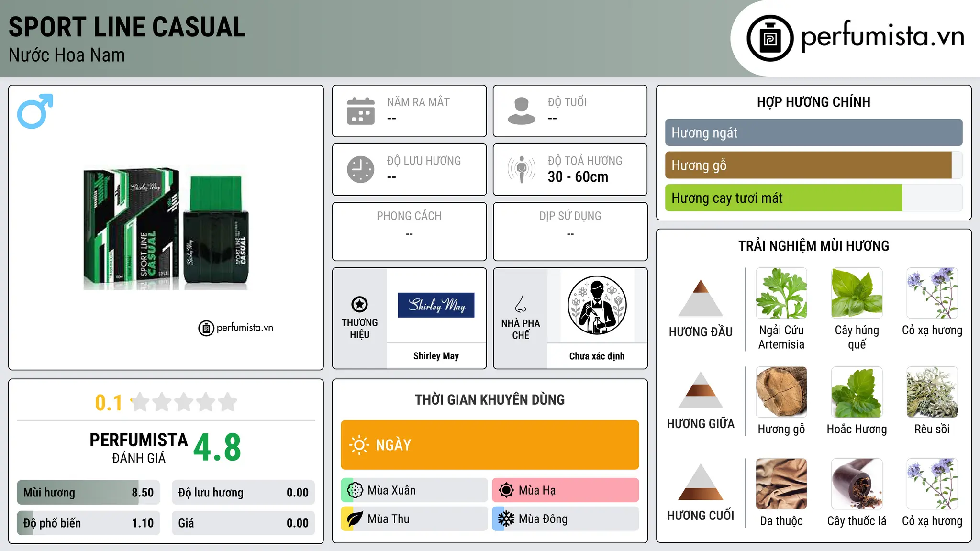Click the Giá 0.00 score bar
The height and width of the screenshot is (551, 980).
[x=244, y=523]
